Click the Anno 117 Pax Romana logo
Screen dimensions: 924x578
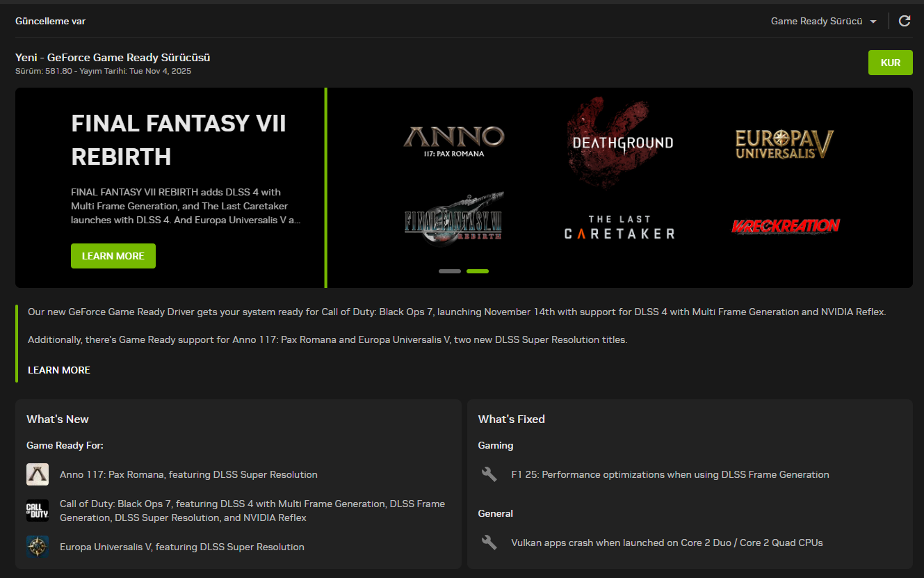[454, 141]
